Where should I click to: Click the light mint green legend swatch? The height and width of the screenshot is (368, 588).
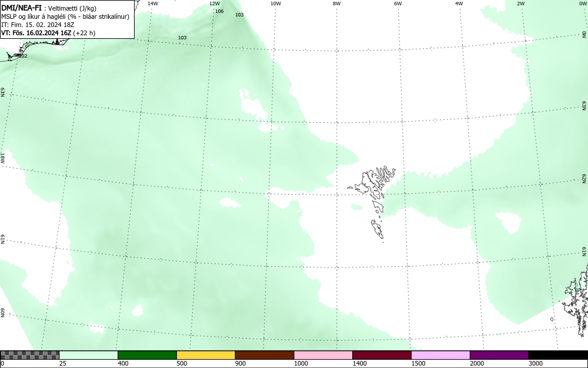(x=89, y=355)
